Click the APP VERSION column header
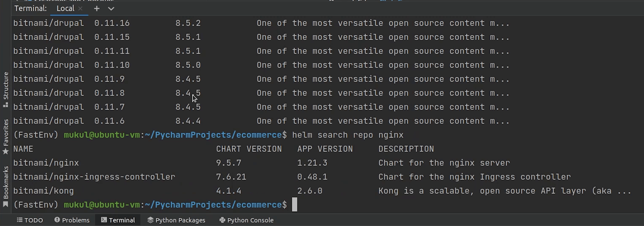Image resolution: width=644 pixels, height=226 pixels. click(x=325, y=149)
